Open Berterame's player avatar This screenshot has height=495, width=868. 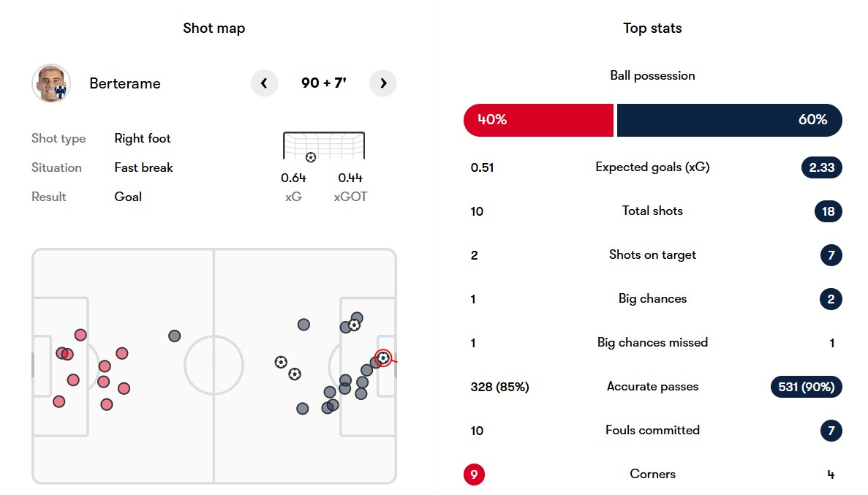click(51, 83)
